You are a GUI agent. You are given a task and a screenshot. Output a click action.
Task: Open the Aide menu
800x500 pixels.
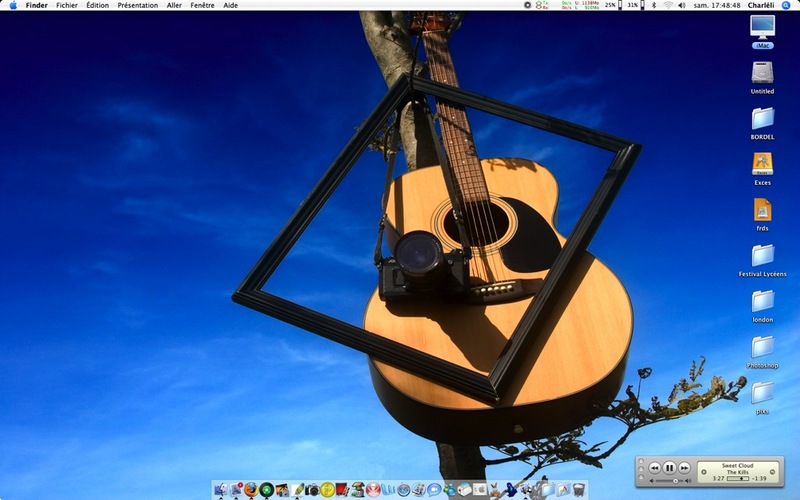pos(231,5)
